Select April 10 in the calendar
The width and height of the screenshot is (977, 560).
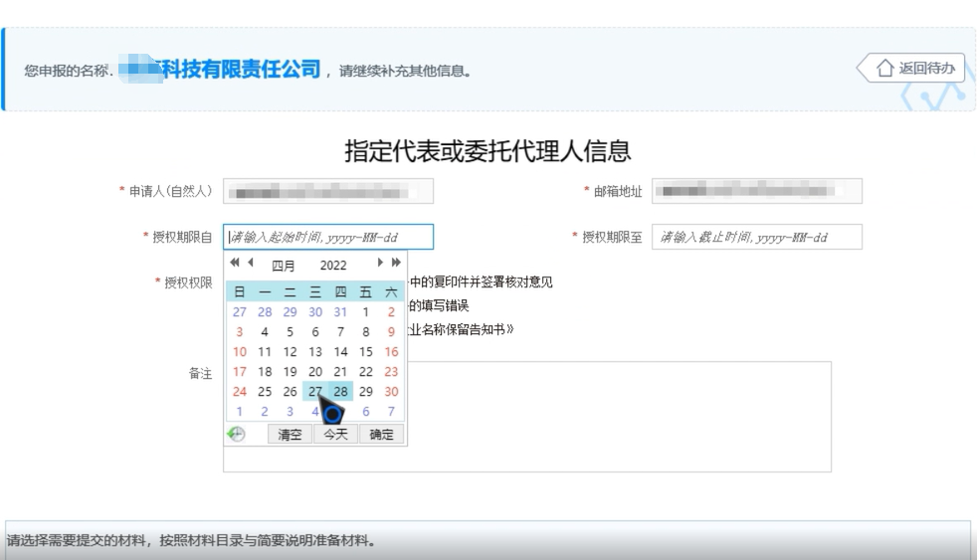pos(239,352)
